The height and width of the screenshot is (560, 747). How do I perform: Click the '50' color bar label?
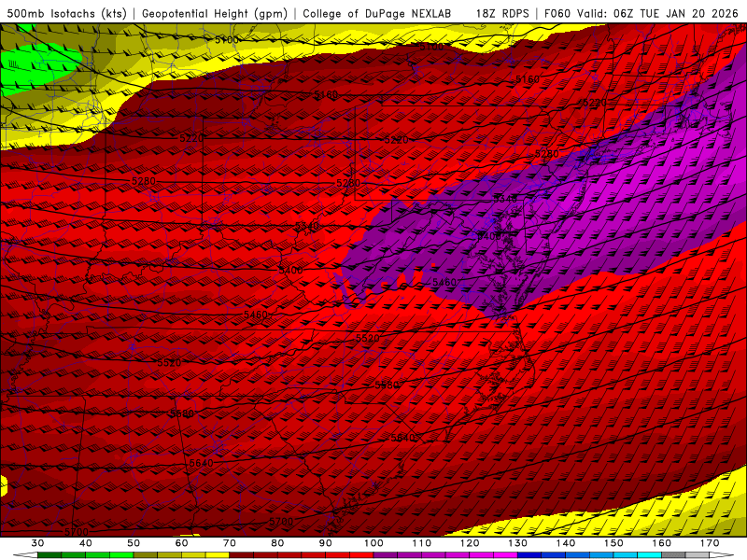134,543
